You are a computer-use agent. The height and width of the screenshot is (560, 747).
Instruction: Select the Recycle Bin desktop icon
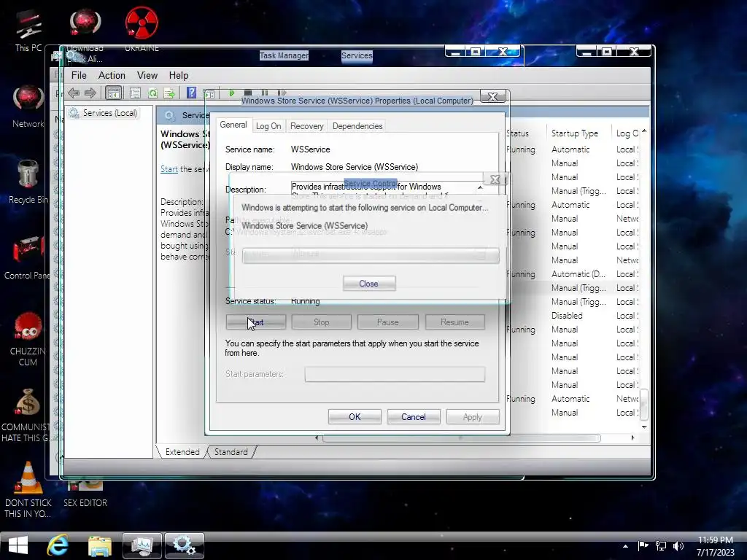pyautogui.click(x=28, y=182)
